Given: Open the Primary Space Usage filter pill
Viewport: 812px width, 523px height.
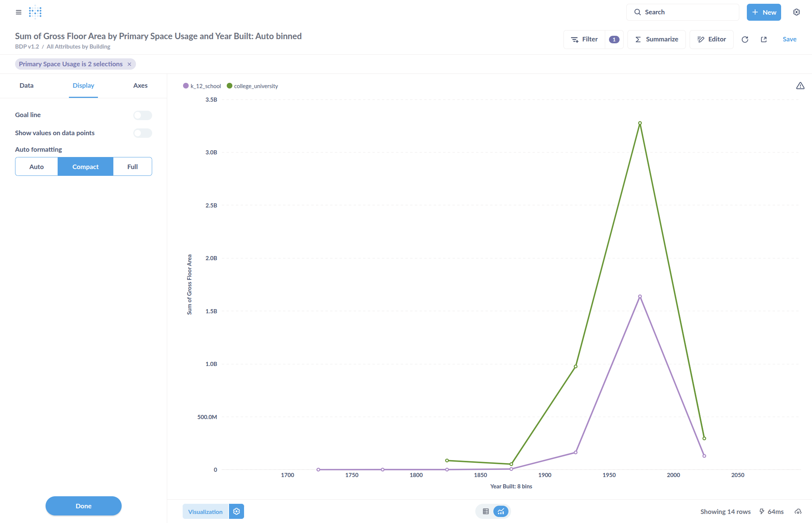Looking at the screenshot, I should click(70, 64).
